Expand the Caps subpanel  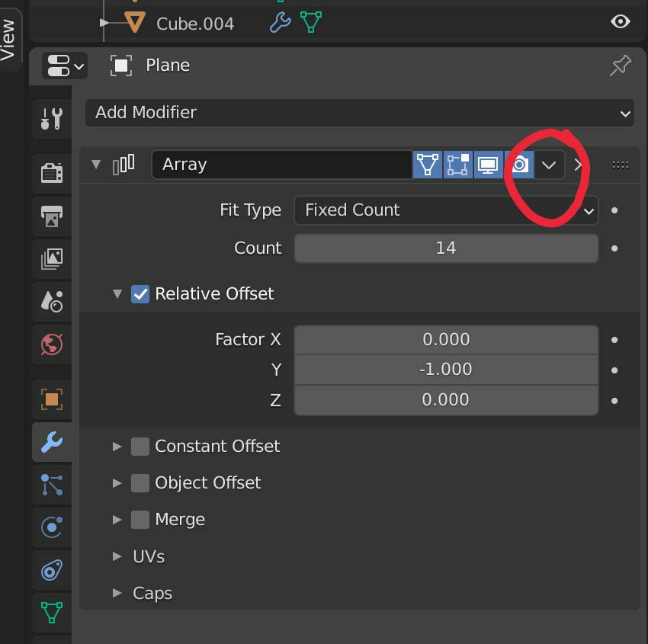click(x=117, y=593)
